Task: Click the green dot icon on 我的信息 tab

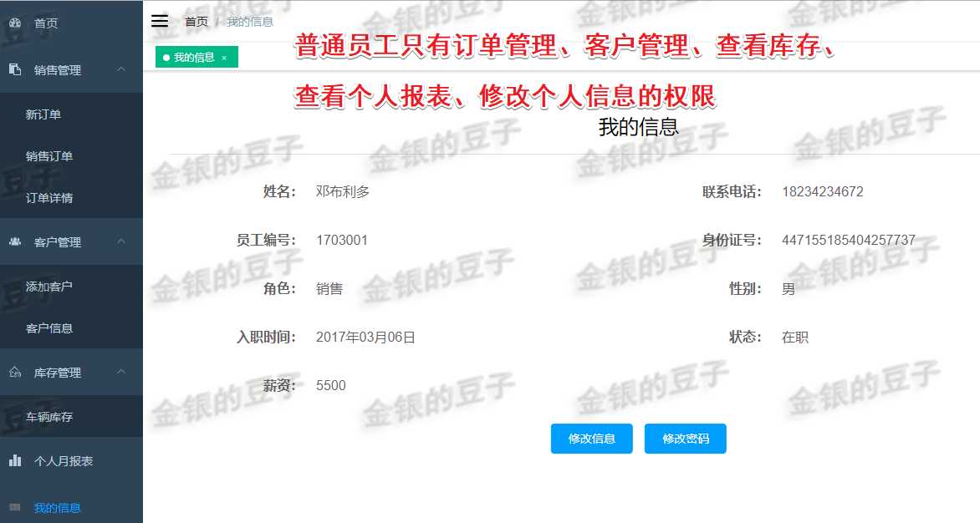Action: pos(166,57)
